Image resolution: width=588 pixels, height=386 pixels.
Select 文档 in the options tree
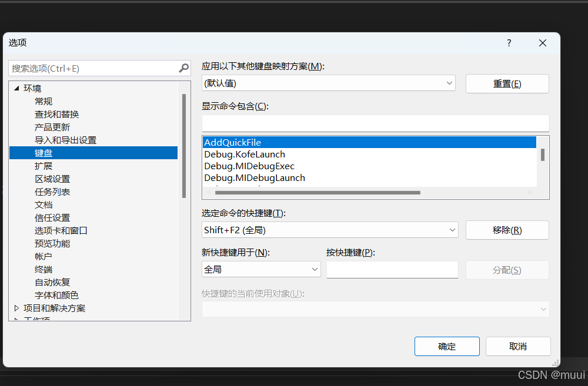(44, 204)
